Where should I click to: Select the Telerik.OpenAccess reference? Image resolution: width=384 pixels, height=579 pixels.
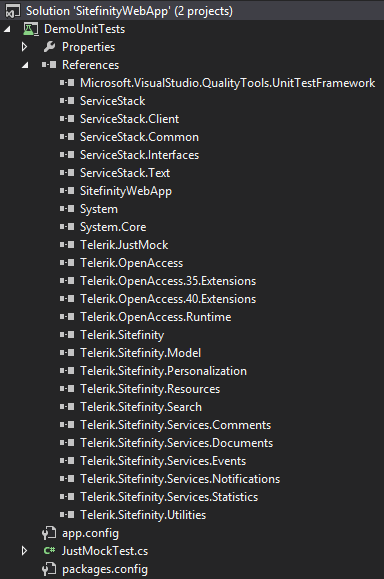131,263
